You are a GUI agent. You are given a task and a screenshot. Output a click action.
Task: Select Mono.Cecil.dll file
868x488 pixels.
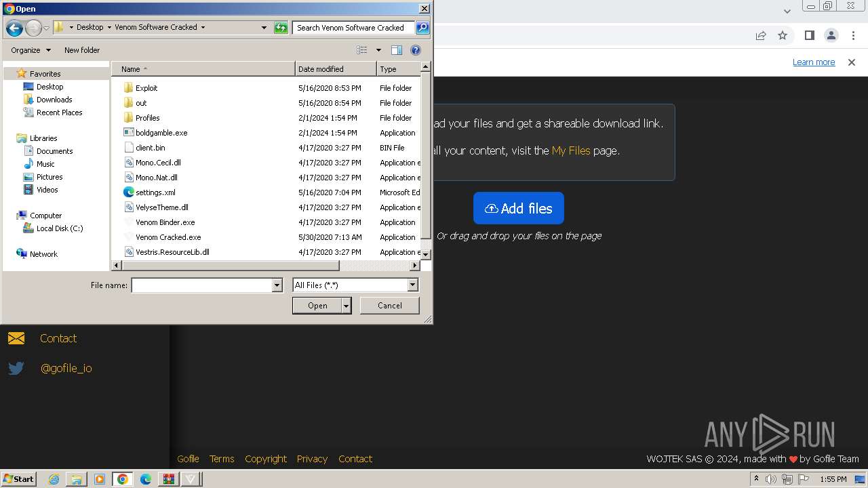157,163
